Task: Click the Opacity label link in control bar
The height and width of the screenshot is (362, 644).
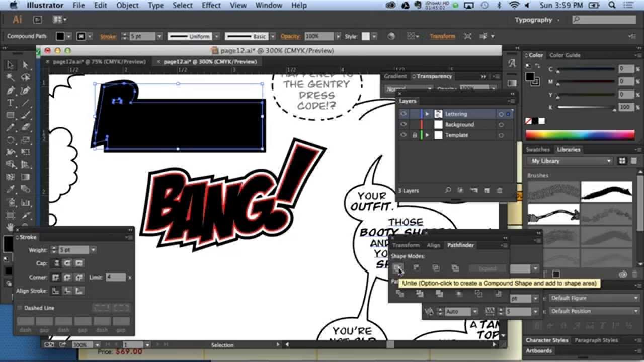Action: point(290,37)
